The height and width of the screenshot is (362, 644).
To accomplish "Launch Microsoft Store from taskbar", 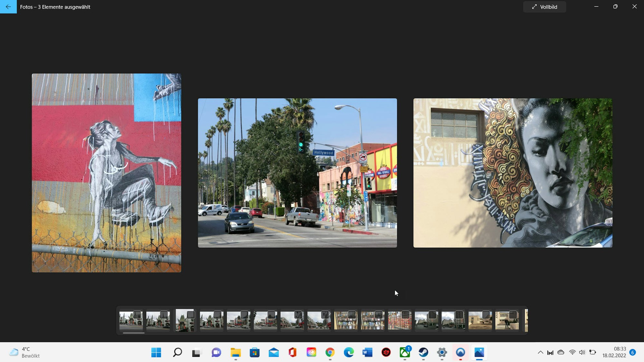I will pos(255,352).
